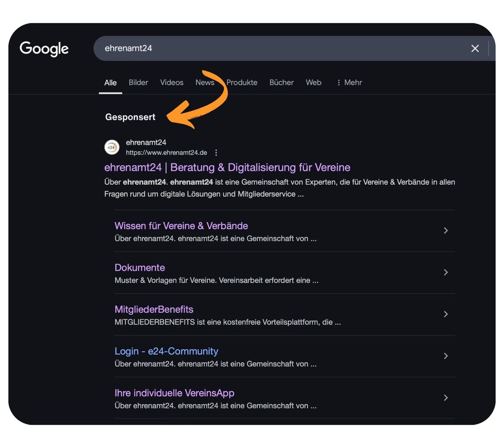This screenshot has height=448, width=504.
Task: Open the Videos tab
Action: coord(172,83)
